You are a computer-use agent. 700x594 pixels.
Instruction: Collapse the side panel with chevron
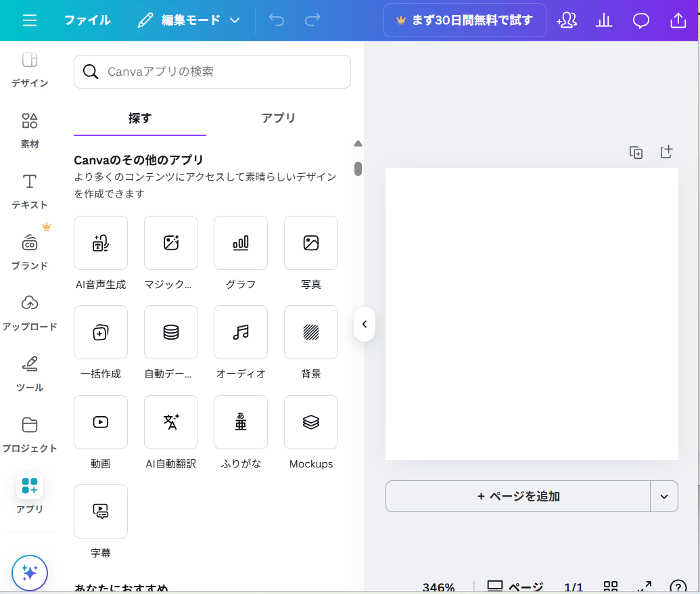[x=365, y=324]
